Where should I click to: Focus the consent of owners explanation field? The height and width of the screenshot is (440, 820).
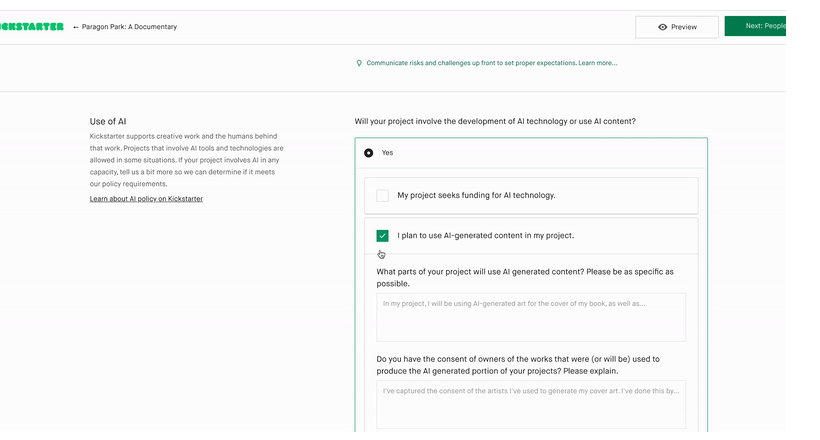pos(531,404)
